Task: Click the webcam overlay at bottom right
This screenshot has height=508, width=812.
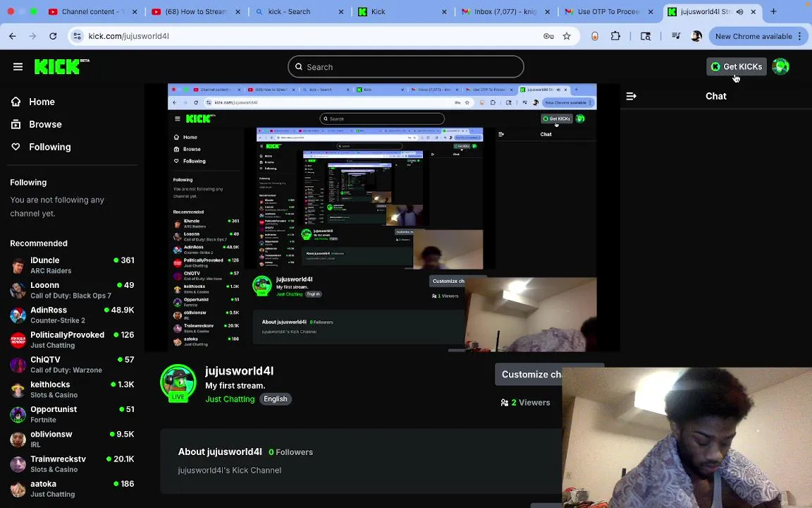Action: point(687,437)
